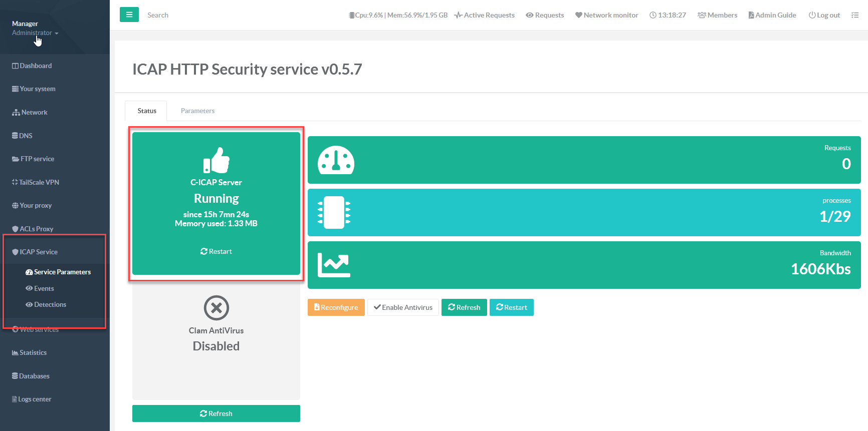Switch to the Parameters tab
The image size is (868, 431).
coord(197,111)
